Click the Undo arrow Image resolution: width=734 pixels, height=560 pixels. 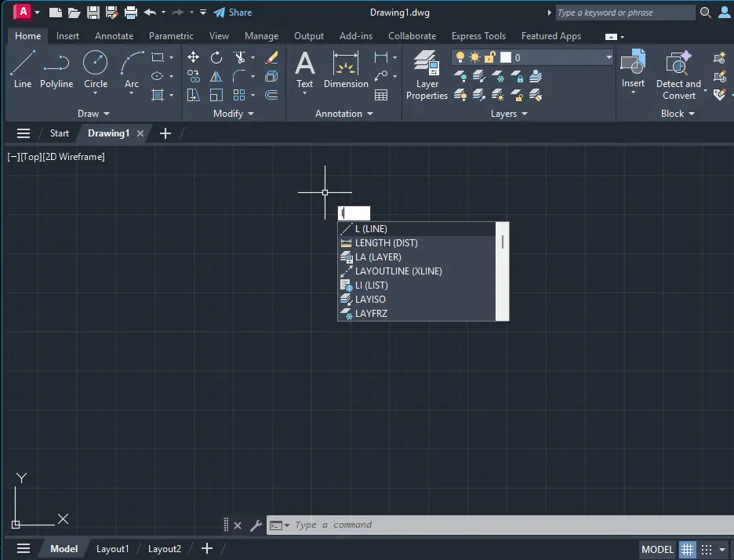point(151,13)
